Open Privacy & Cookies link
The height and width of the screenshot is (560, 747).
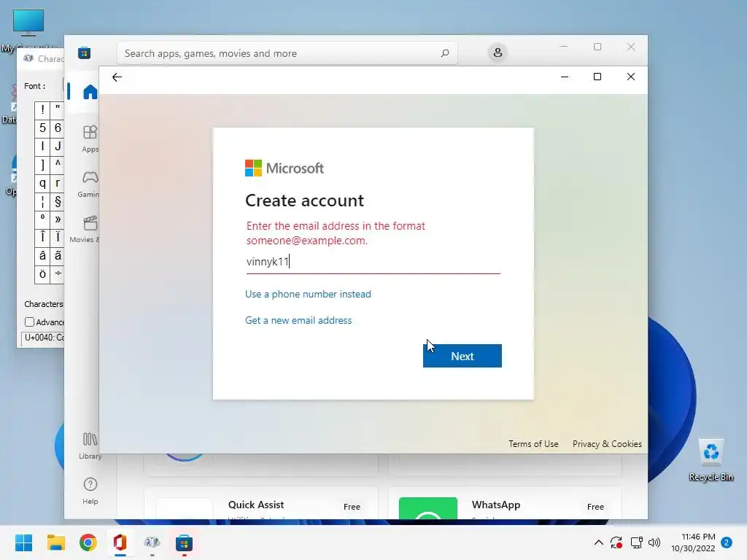607,444
